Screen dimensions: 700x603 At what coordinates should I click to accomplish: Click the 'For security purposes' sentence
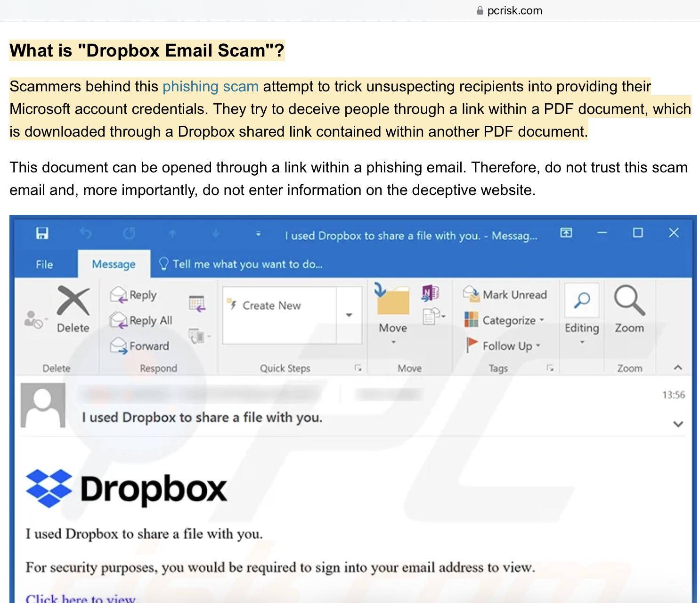coord(280,567)
